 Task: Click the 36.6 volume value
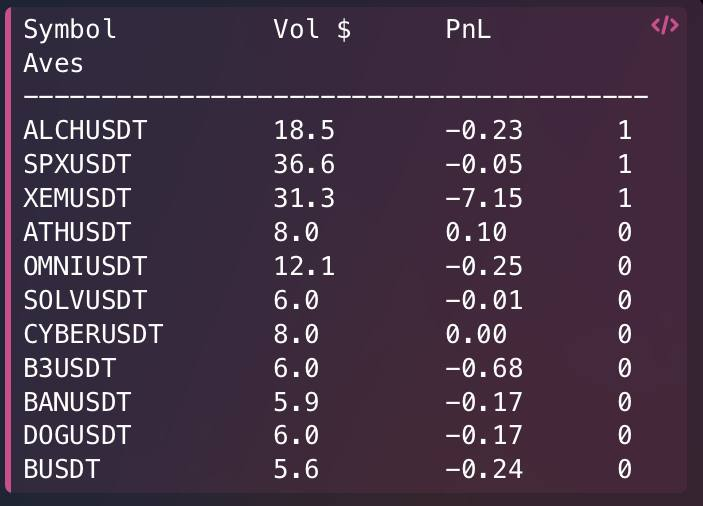pyautogui.click(x=304, y=164)
